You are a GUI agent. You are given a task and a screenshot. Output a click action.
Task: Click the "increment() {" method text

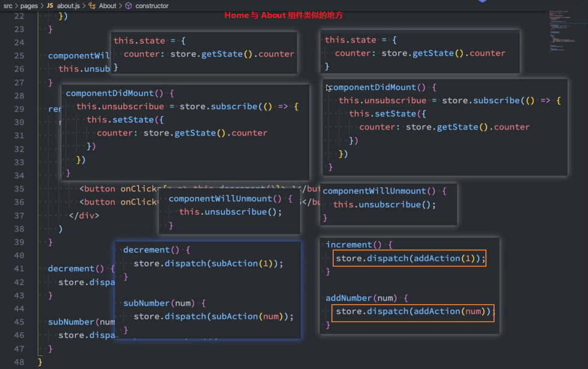(359, 245)
